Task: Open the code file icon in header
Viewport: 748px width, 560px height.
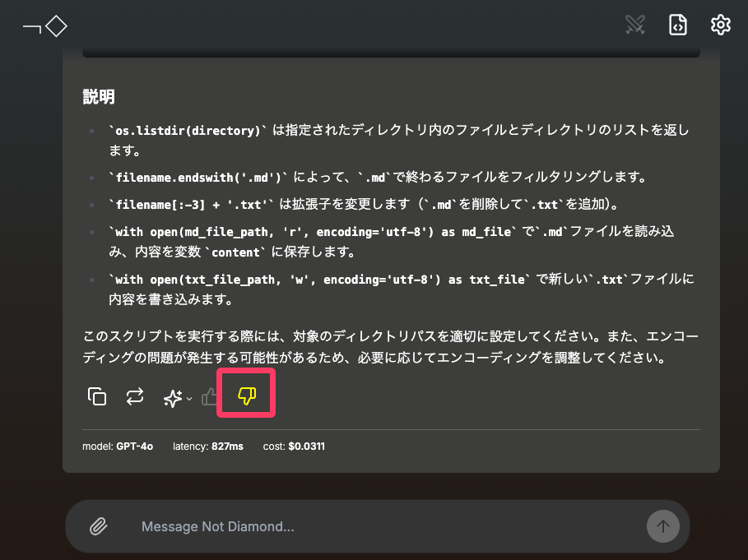Action: coord(677,25)
